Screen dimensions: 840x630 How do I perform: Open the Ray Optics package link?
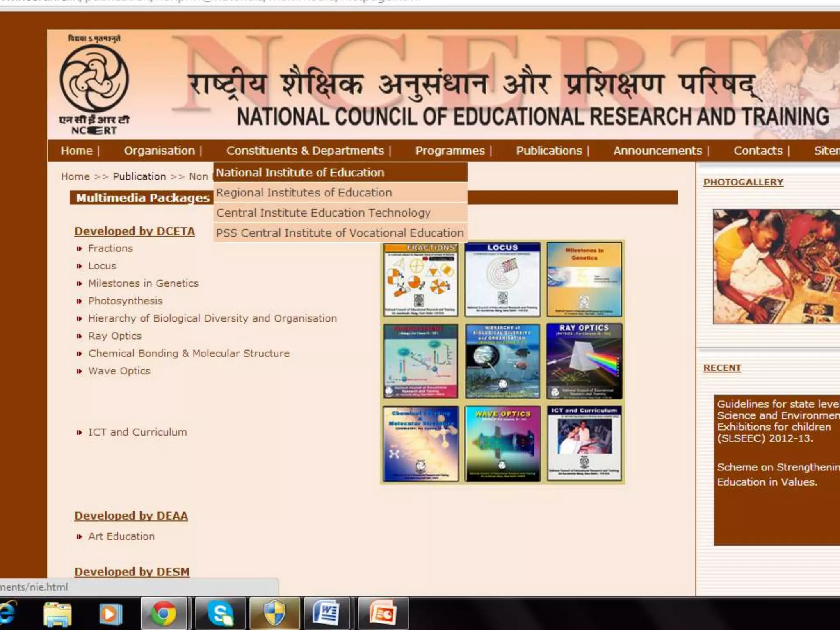pos(115,336)
